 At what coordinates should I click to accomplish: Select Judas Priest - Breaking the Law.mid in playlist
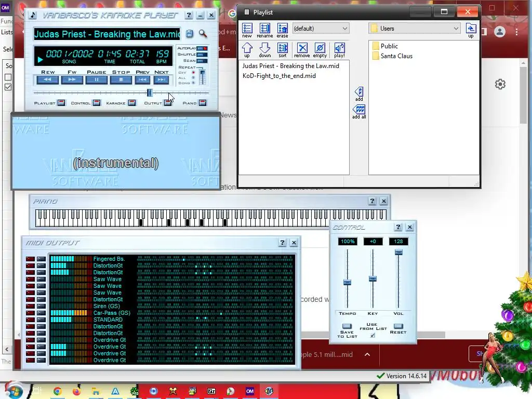[291, 66]
